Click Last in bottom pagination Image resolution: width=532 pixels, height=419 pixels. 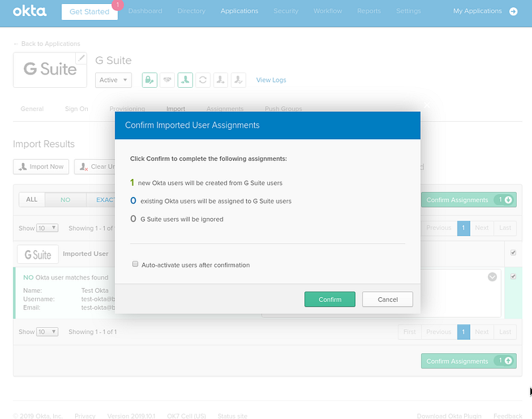click(505, 332)
